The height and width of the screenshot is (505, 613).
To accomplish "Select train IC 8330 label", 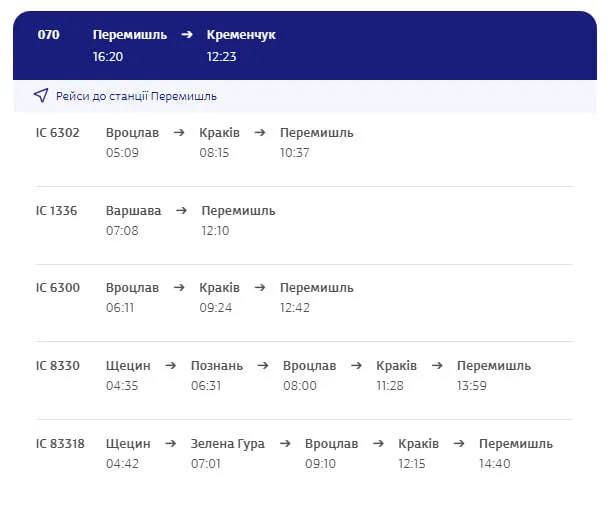I will pos(57,366).
